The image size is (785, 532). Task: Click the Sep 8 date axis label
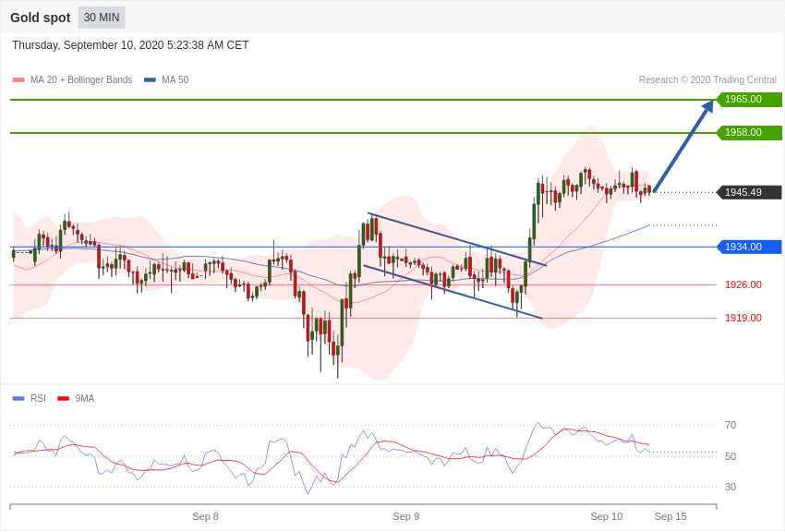(205, 516)
